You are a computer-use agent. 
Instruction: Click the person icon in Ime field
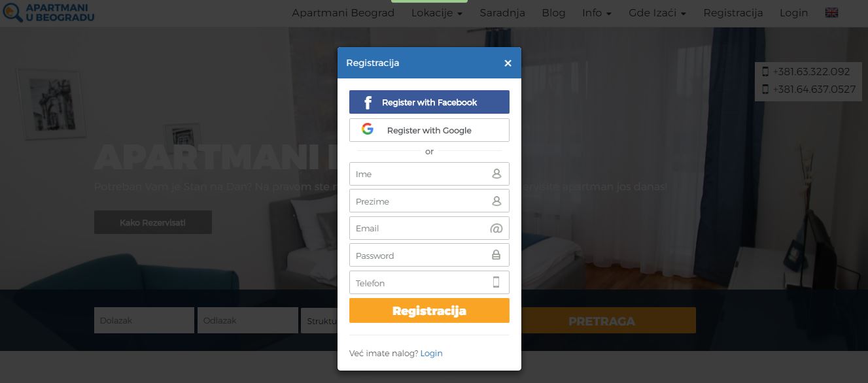pyautogui.click(x=496, y=174)
